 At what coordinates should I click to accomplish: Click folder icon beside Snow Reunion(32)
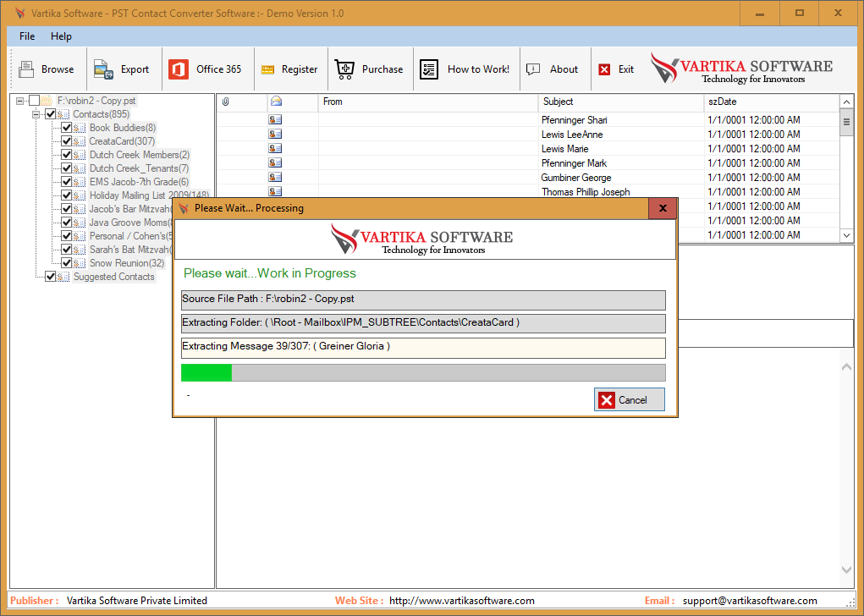(x=80, y=263)
